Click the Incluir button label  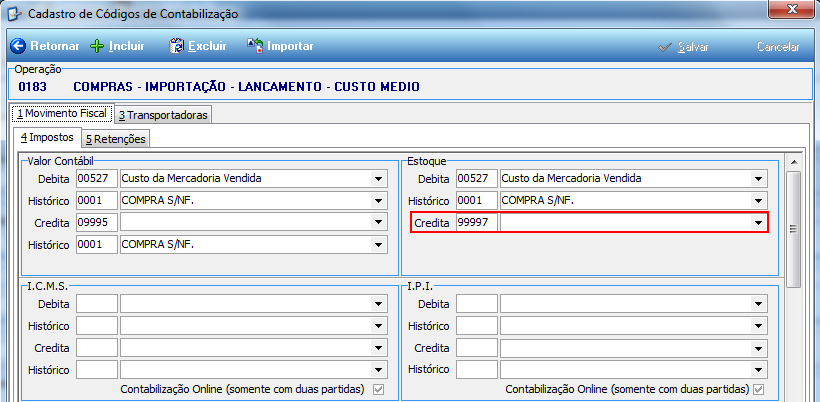[127, 46]
